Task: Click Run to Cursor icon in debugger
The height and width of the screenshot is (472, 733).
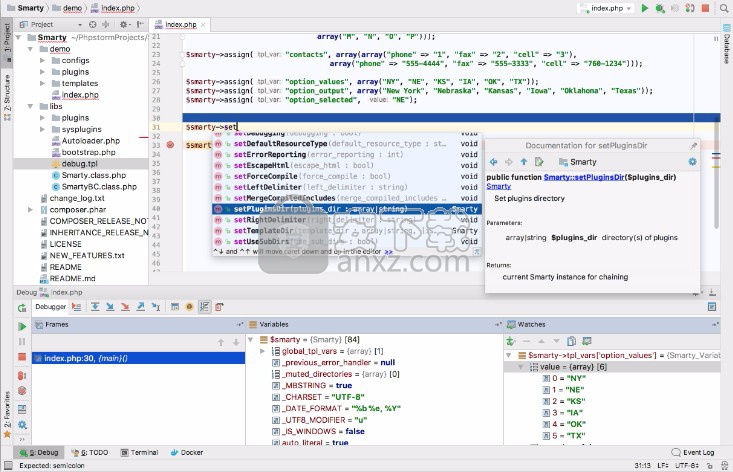Action: pos(156,307)
